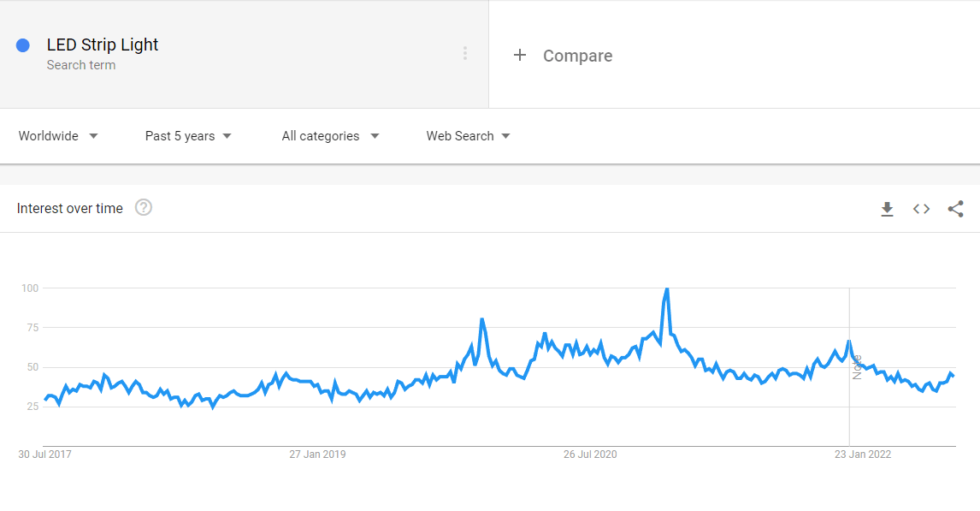Open help for Interest over time

[x=144, y=208]
